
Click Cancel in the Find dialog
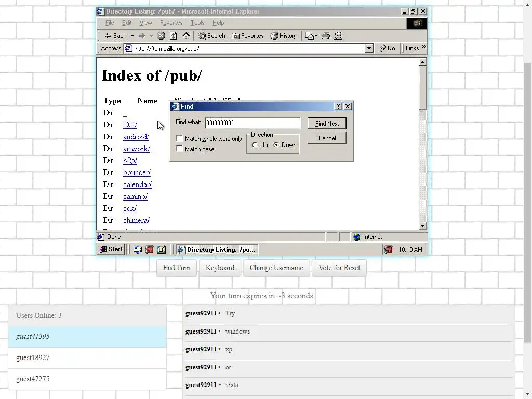point(327,138)
